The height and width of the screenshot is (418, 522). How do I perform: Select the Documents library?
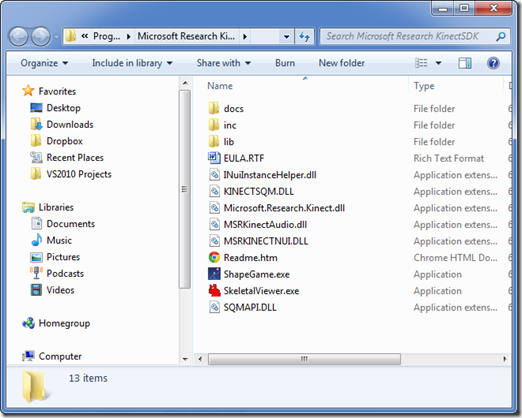click(x=63, y=224)
